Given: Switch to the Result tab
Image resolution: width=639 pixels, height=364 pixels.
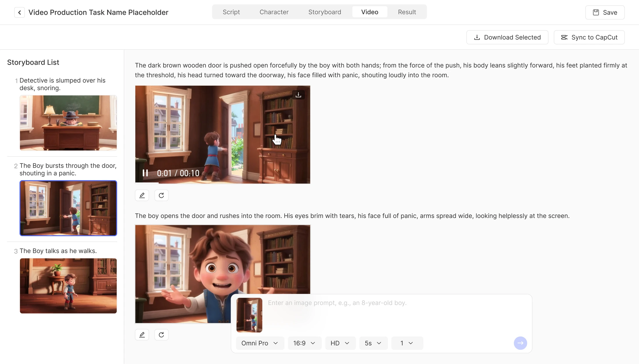Looking at the screenshot, I should [x=407, y=12].
